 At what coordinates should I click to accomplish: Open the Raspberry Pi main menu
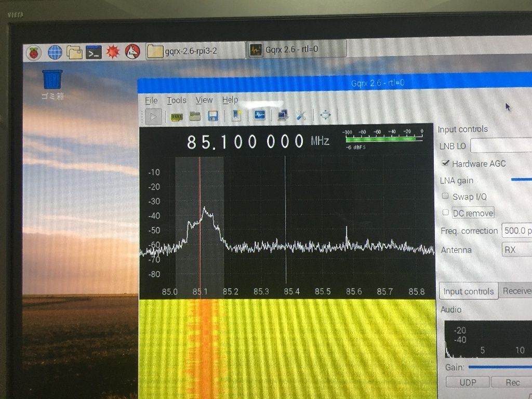[x=34, y=53]
